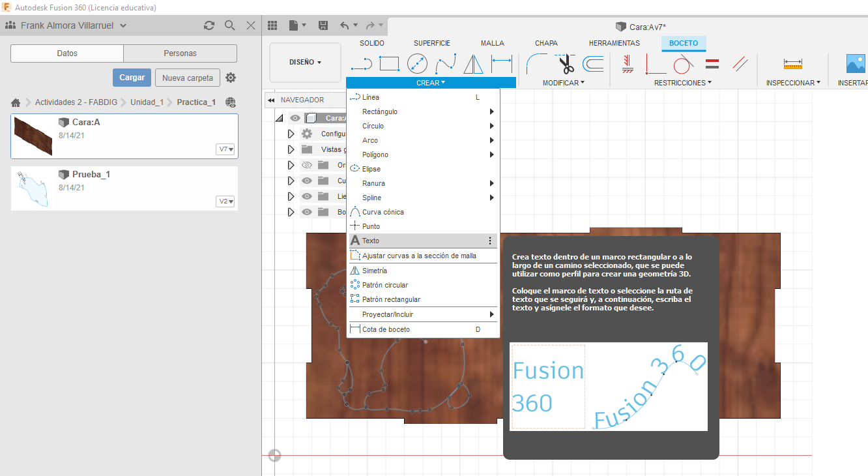Apply the Equal constraint icon
Viewport: 868px width, 476px height.
(x=712, y=64)
